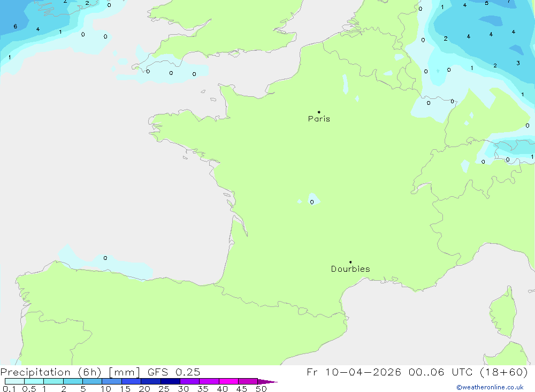
Task: Click the '0' value in central France
Action: click(312, 202)
